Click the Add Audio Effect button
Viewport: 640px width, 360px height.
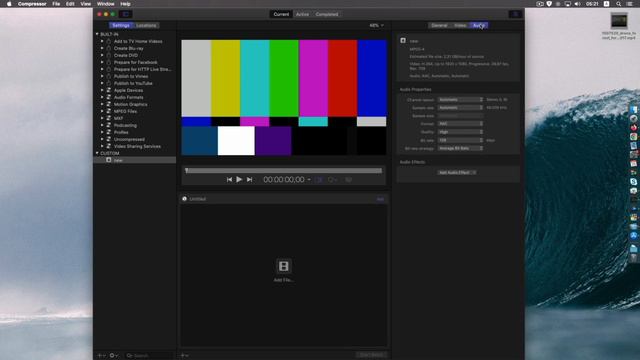457,173
